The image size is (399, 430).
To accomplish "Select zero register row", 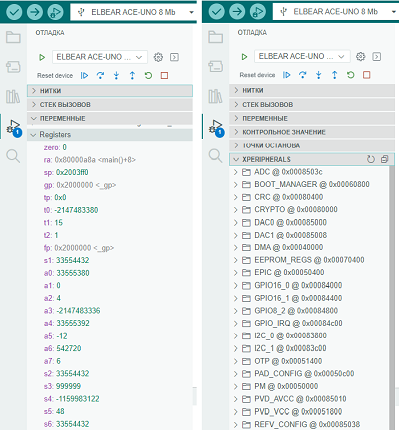I will (110, 147).
